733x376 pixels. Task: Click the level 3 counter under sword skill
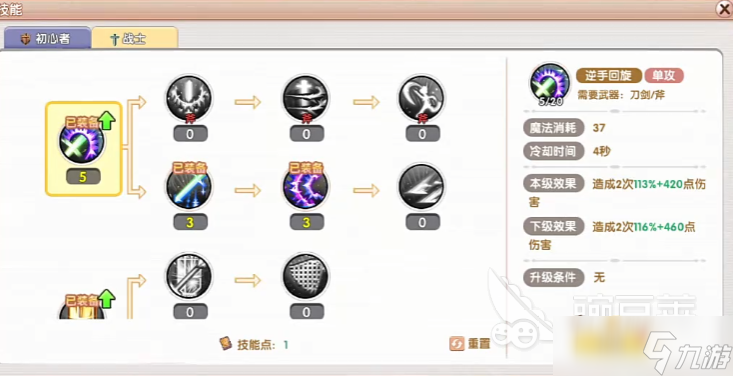(189, 222)
